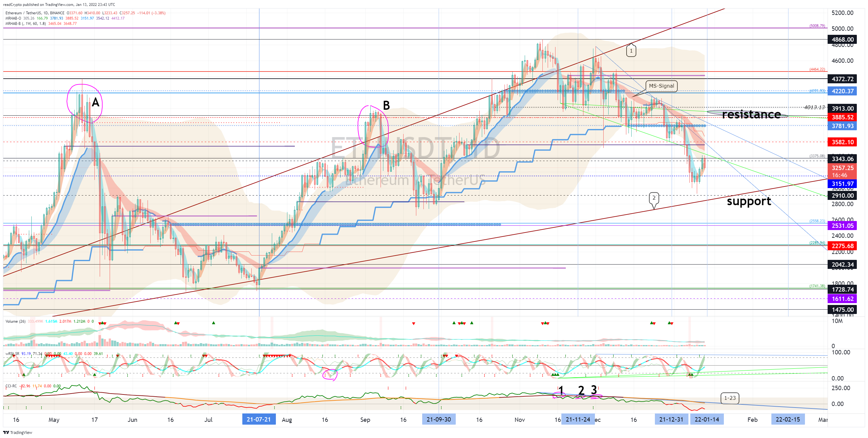Click the 250.00 CCI axis value
Screen dimensions: 868x438
tap(841, 388)
